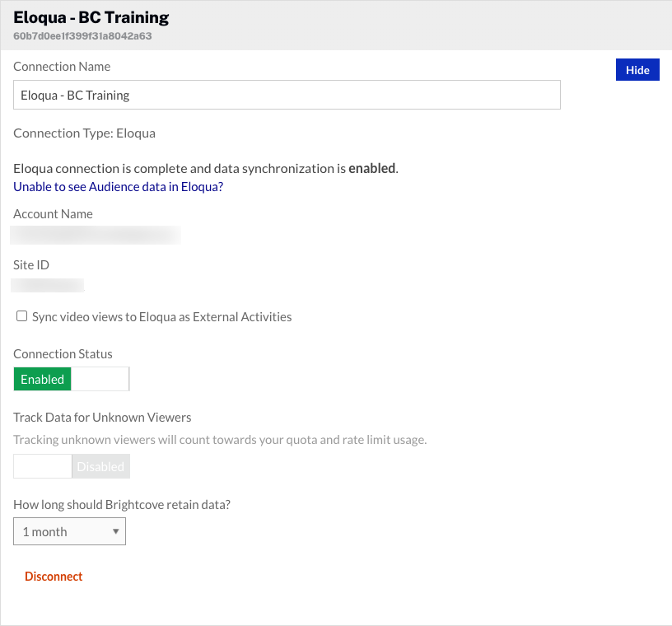672x626 pixels.
Task: Open 'Unable to see Audience data in Eloqua?' link
Action: [119, 187]
